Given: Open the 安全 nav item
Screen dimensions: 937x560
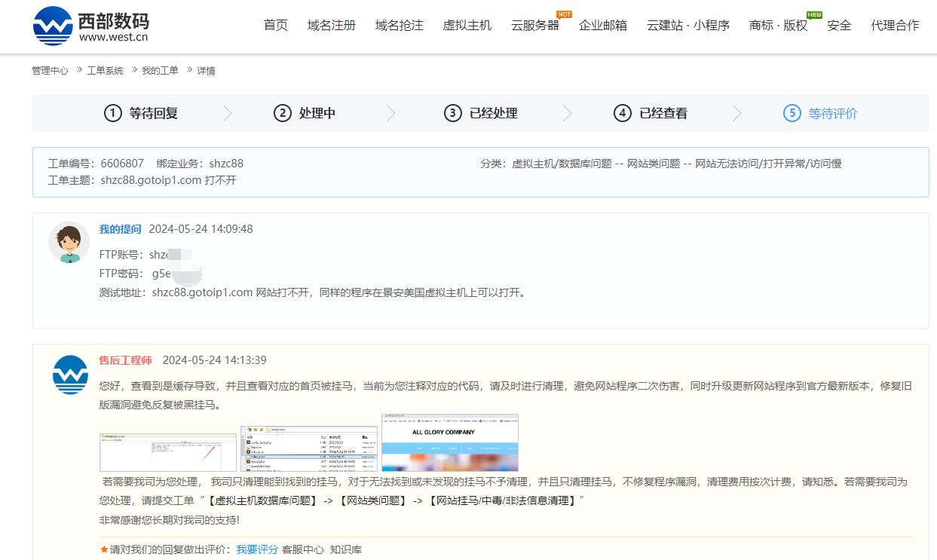Looking at the screenshot, I should point(839,26).
